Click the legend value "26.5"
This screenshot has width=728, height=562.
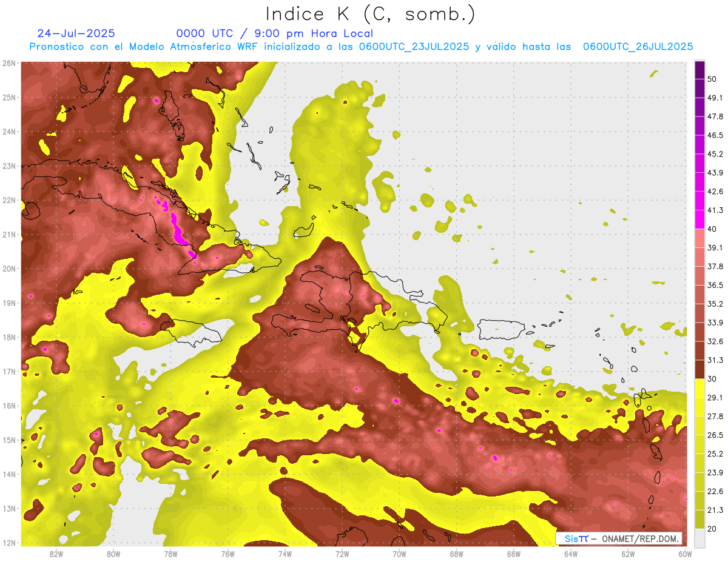715,435
